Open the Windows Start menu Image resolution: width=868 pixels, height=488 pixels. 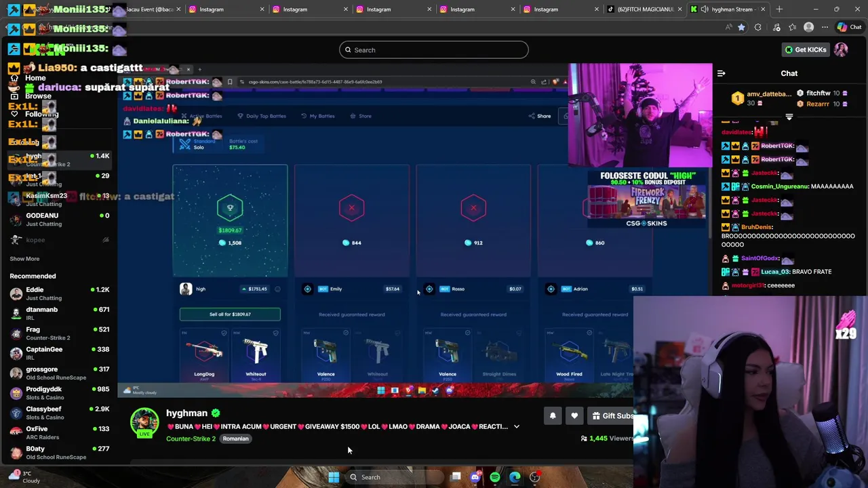pyautogui.click(x=333, y=477)
